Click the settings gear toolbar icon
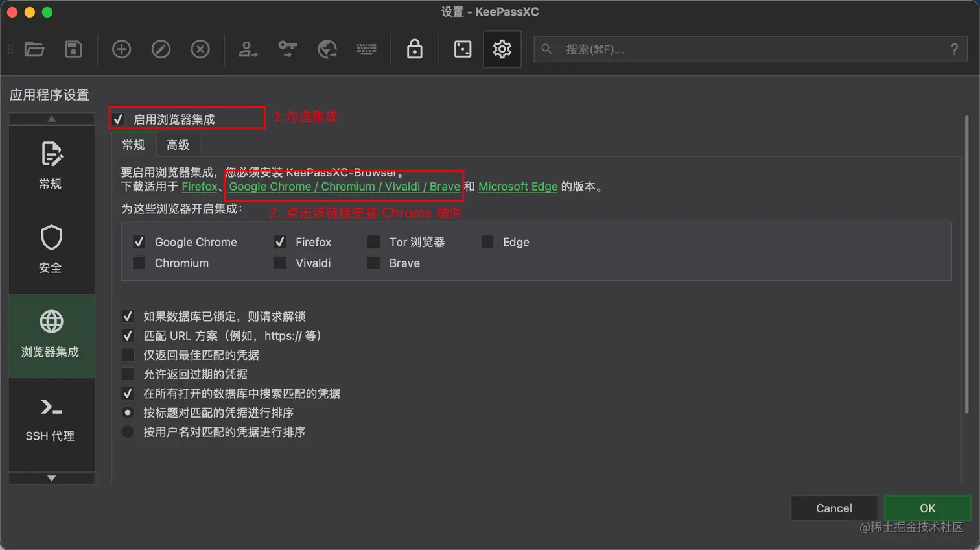Image resolution: width=980 pixels, height=550 pixels. (502, 49)
